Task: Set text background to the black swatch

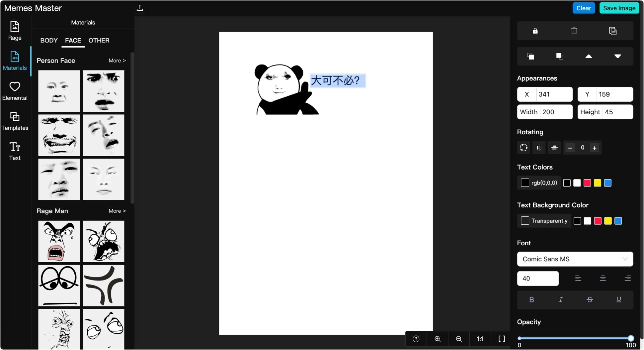Action: point(577,221)
